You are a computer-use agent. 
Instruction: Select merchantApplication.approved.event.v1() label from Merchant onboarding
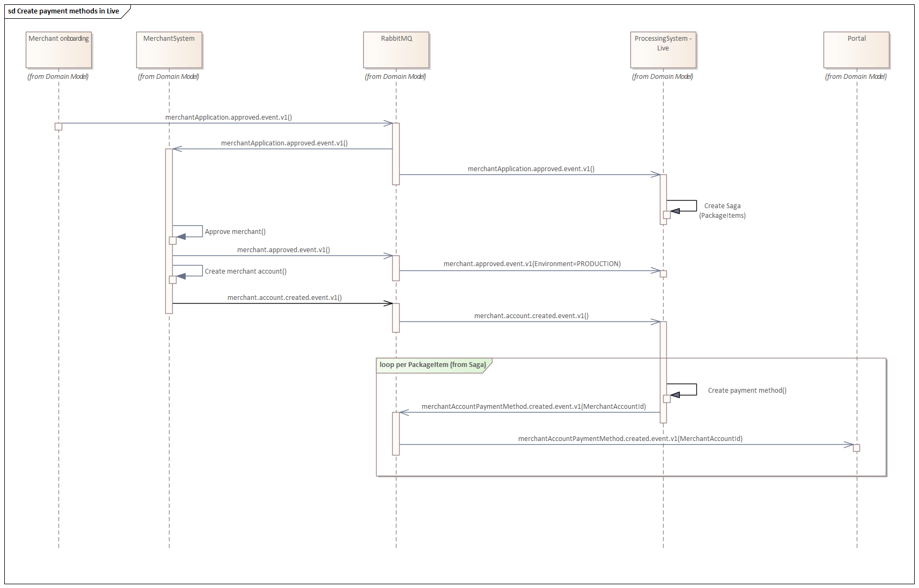229,117
